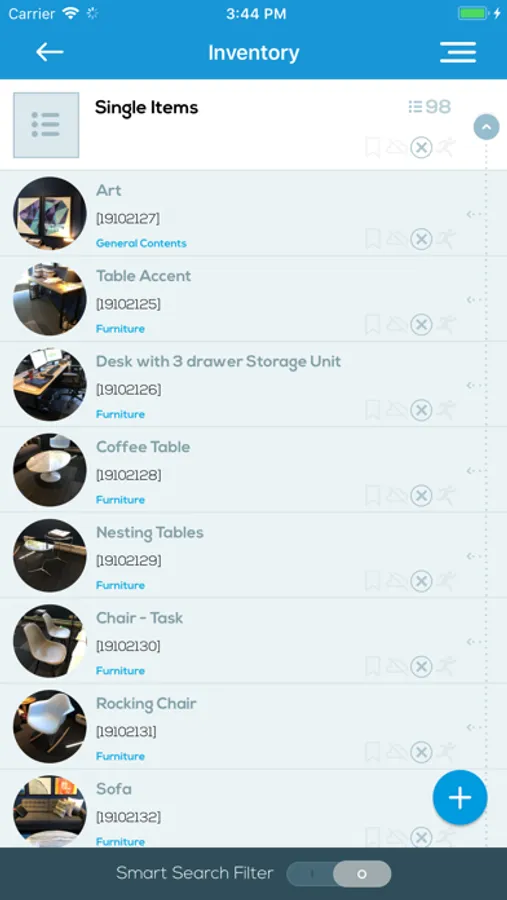Image resolution: width=507 pixels, height=900 pixels.
Task: Tap circled X icon on Single Items header
Action: pyautogui.click(x=421, y=148)
